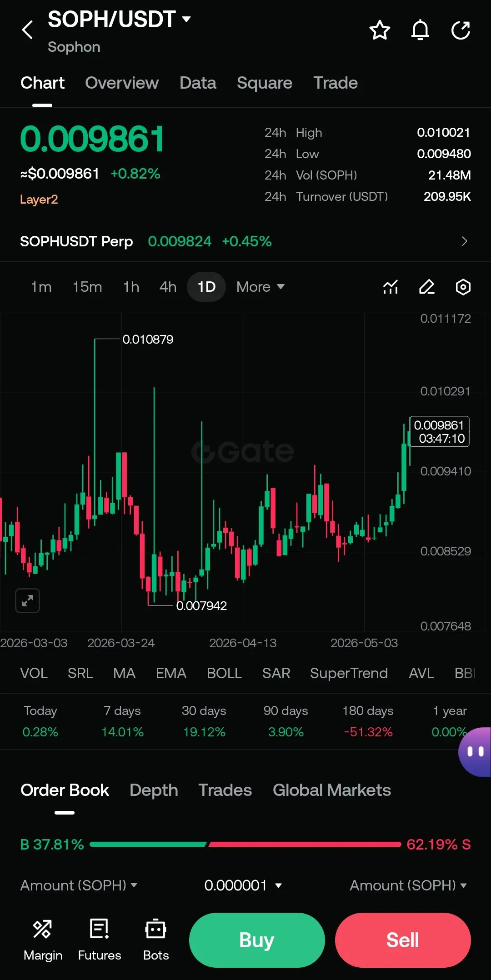Select the Order Book tab
The width and height of the screenshot is (491, 980).
click(x=65, y=790)
